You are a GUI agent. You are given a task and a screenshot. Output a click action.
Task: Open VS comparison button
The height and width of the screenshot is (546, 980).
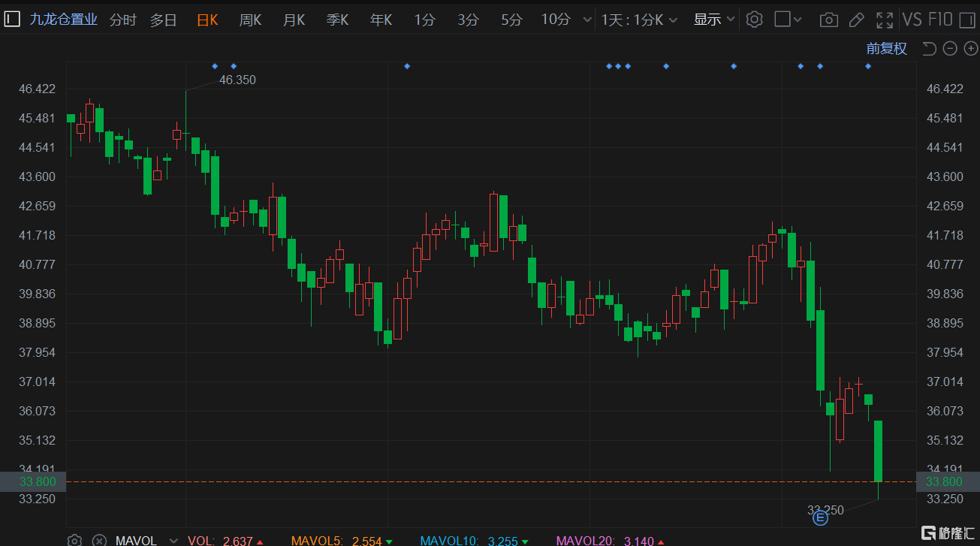click(x=912, y=20)
